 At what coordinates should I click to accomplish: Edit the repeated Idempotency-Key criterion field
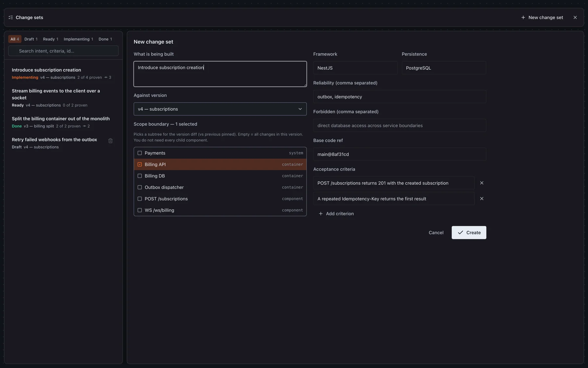[x=394, y=199]
